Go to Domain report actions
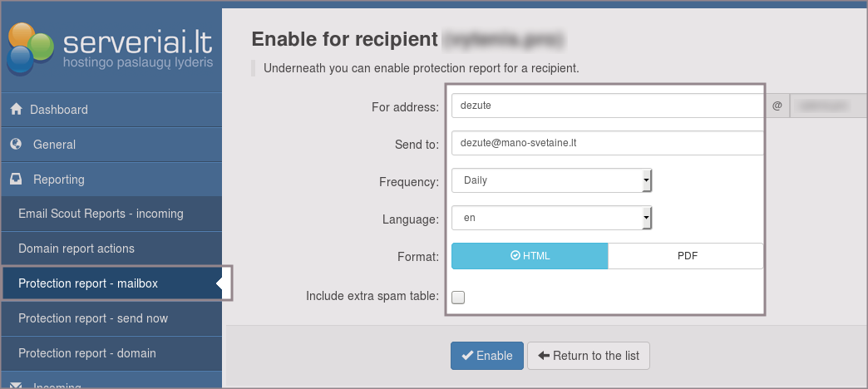This screenshot has height=389, width=868. [76, 249]
